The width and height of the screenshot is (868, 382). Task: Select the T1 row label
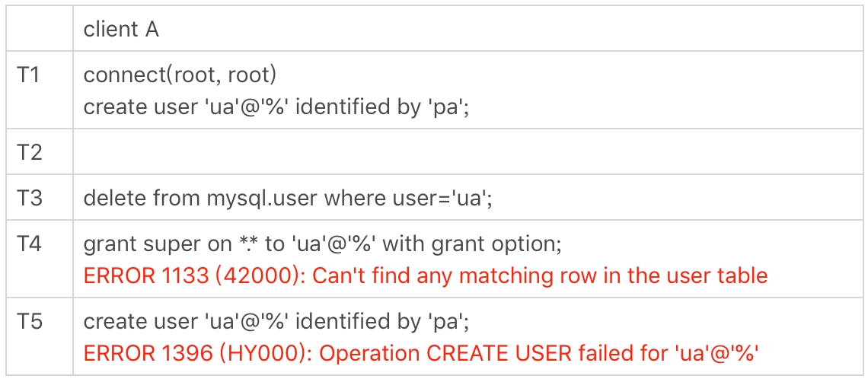click(28, 75)
